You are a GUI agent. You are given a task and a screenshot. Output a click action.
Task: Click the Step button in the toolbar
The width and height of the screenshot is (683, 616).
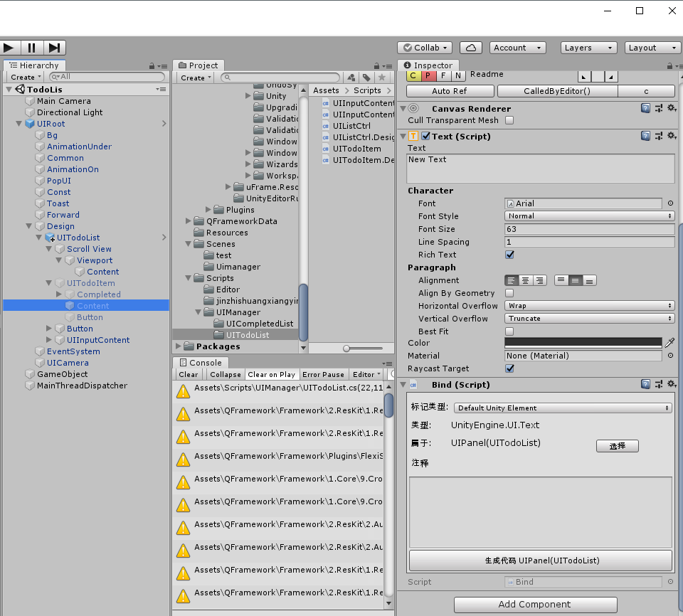55,48
